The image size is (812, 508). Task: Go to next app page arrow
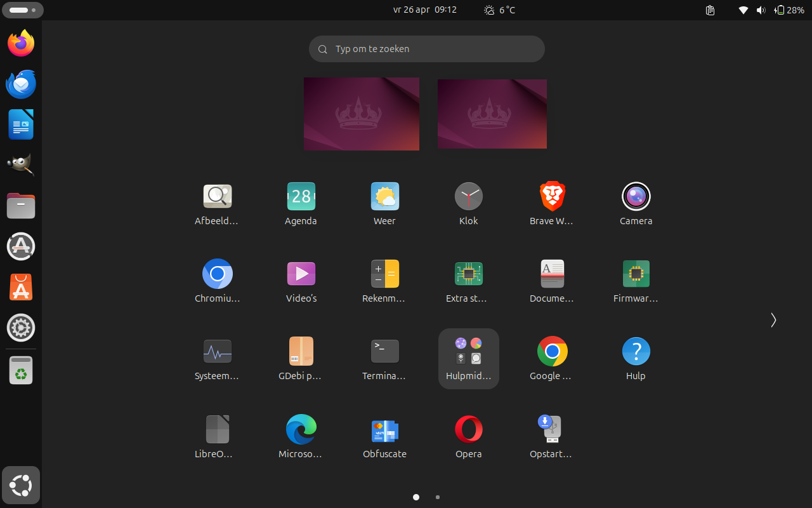point(773,320)
